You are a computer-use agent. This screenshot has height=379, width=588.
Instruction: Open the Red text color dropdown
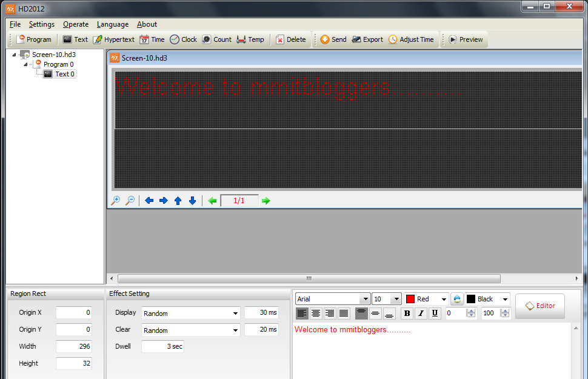[444, 299]
